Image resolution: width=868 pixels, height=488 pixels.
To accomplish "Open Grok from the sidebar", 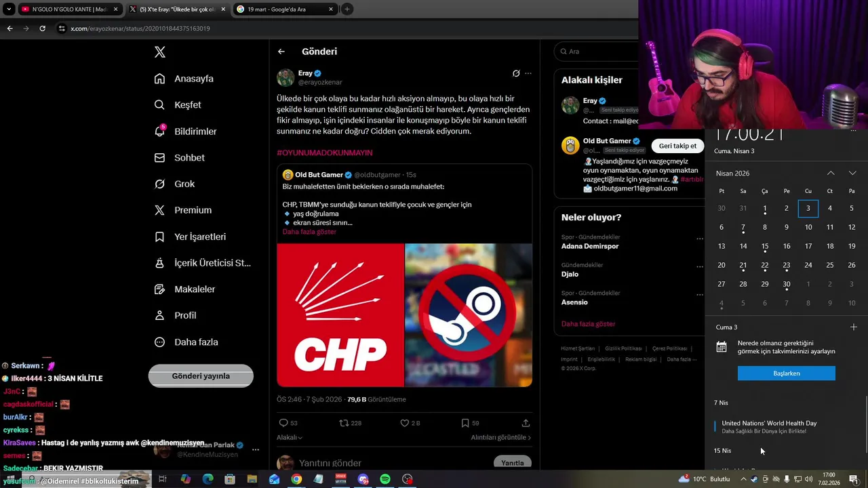I will point(174,184).
